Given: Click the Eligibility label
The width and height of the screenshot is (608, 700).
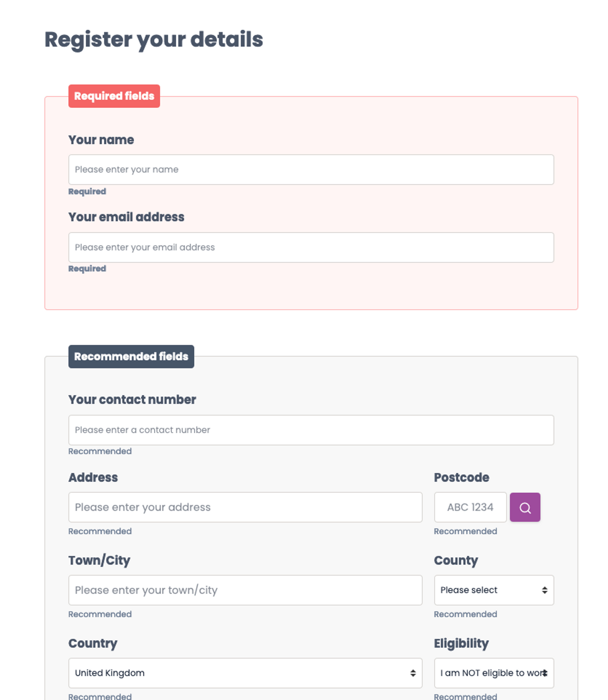Looking at the screenshot, I should coord(461,643).
